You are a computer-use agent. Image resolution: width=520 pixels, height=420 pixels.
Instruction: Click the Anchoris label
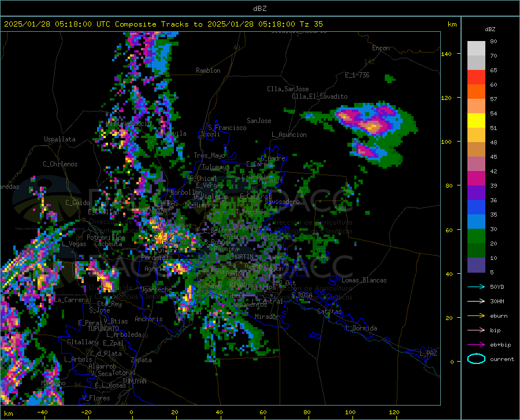(x=148, y=319)
